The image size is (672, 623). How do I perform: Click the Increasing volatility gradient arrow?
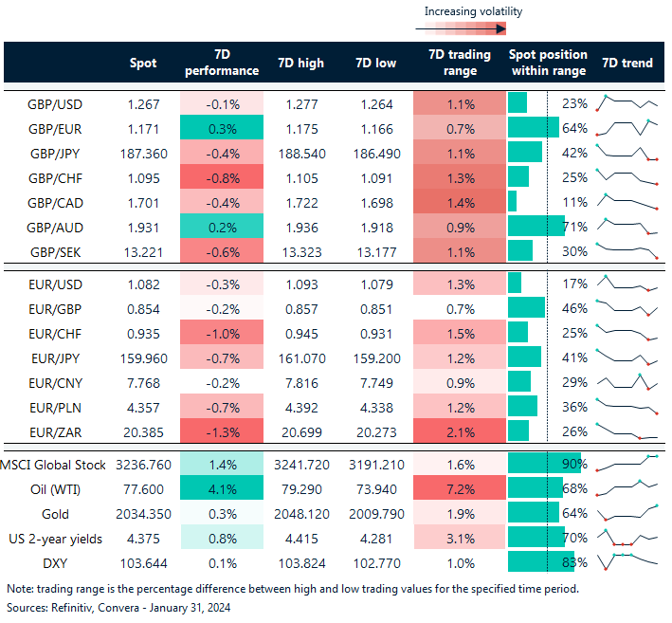click(x=472, y=28)
